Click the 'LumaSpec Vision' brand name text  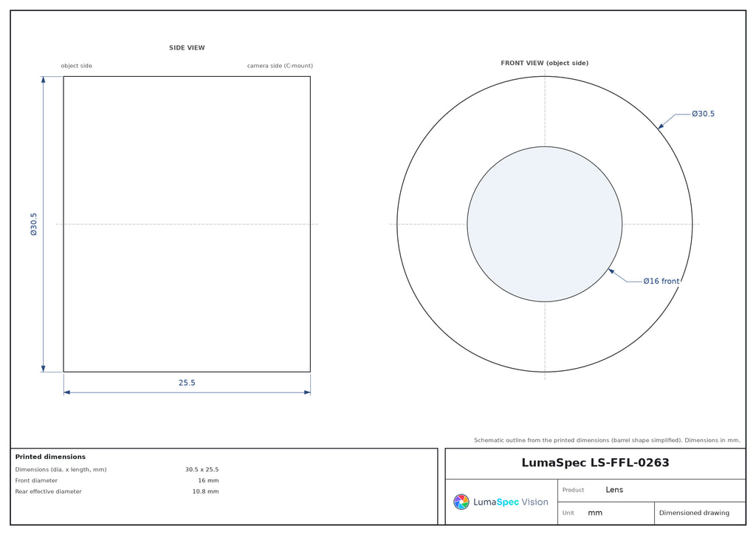[511, 502]
